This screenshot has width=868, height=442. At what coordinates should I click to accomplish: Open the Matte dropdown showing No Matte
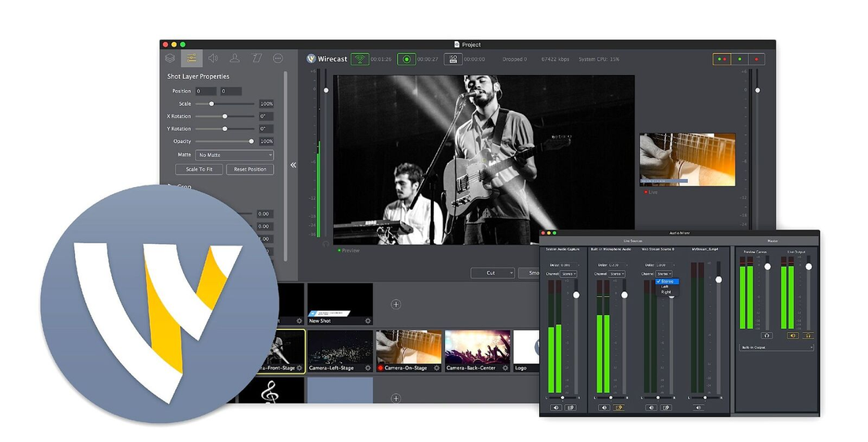tap(234, 155)
